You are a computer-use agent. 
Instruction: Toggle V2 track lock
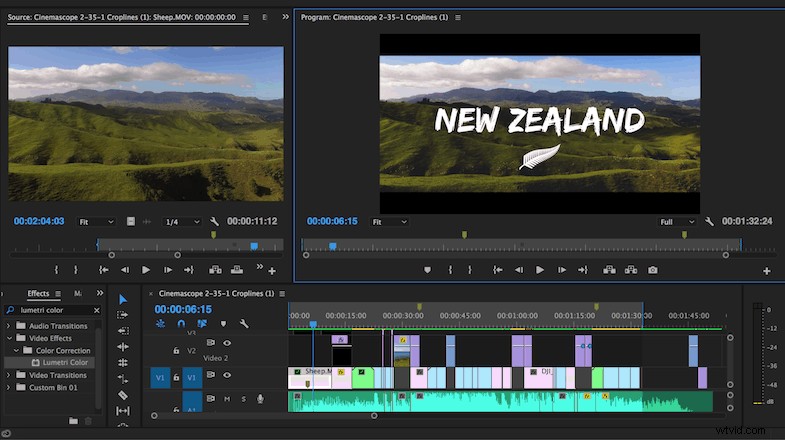coord(176,351)
